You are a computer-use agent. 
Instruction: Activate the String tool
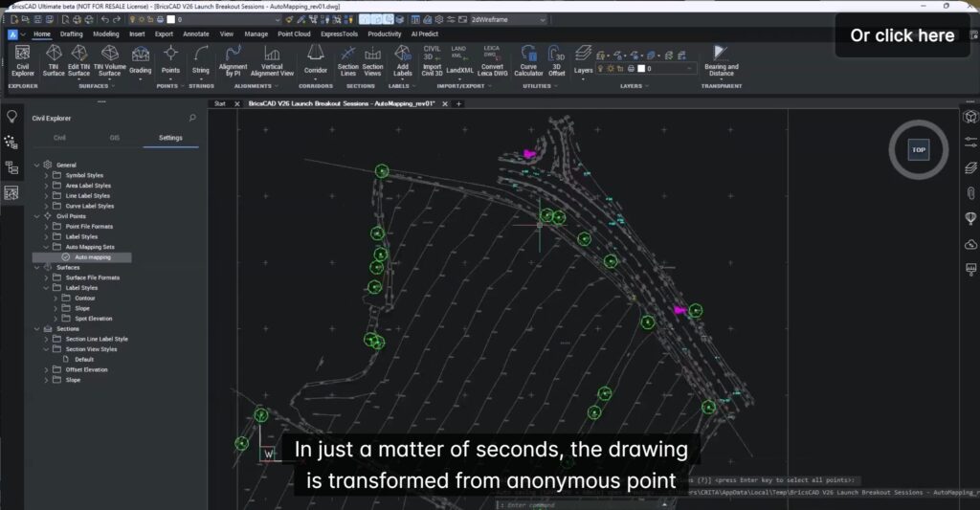click(x=201, y=60)
